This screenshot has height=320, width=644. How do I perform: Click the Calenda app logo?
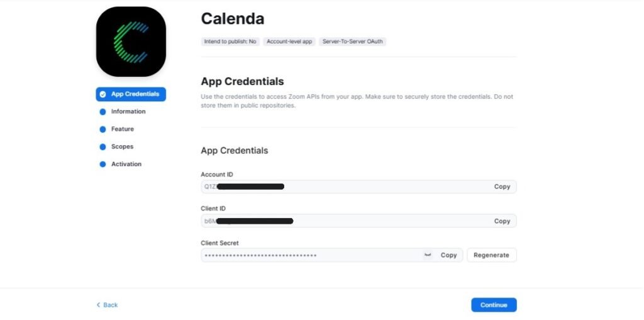[x=131, y=41]
